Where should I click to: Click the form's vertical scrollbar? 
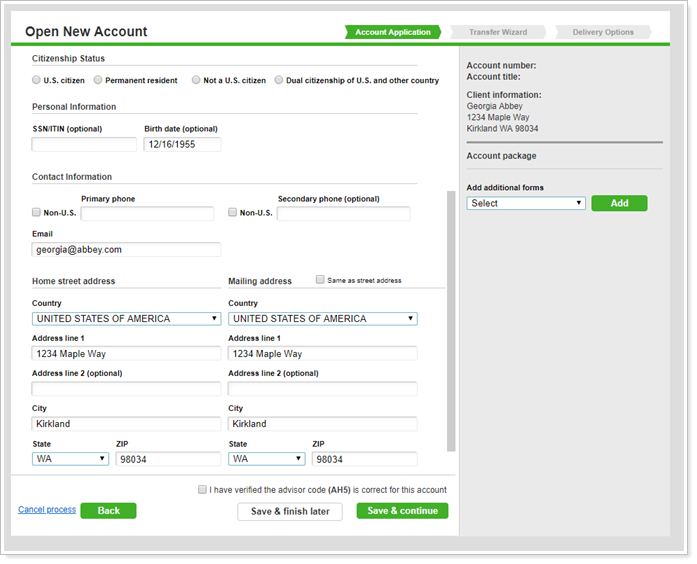click(x=451, y=320)
